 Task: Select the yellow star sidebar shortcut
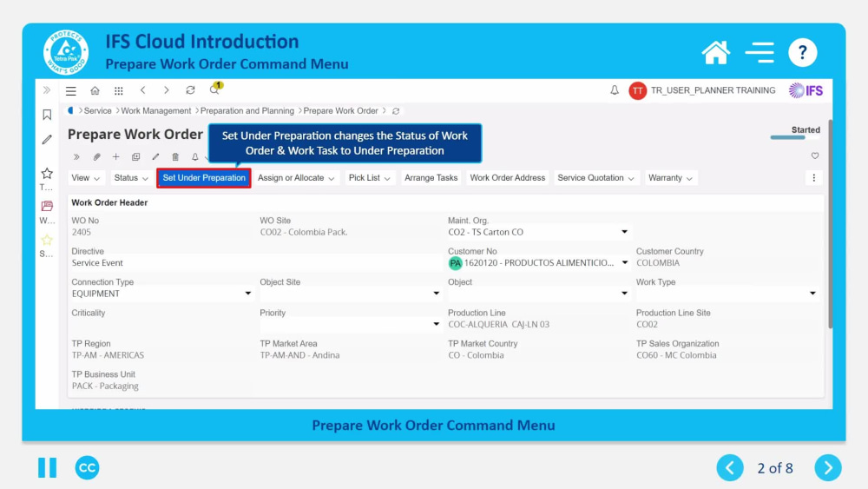(47, 240)
